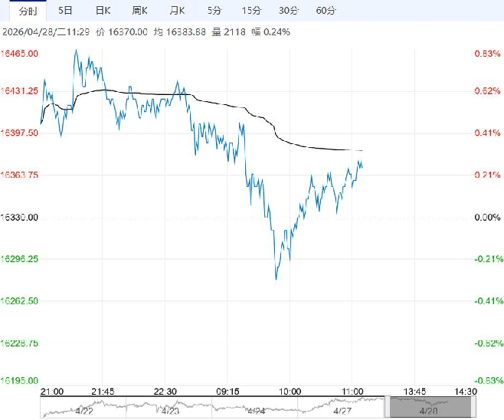The image size is (504, 420).
Task: Select 4/24 in the bottom overview strip
Action: [x=257, y=410]
